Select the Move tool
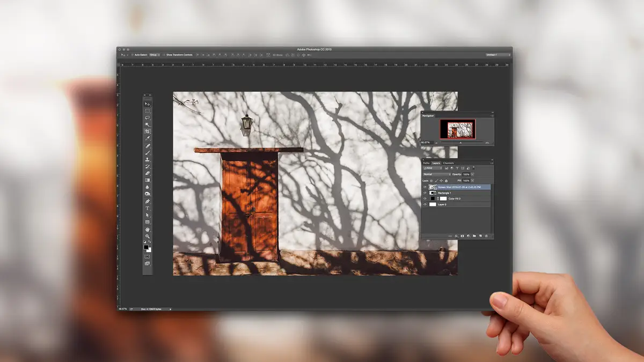Image resolution: width=644 pixels, height=362 pixels. coord(146,103)
